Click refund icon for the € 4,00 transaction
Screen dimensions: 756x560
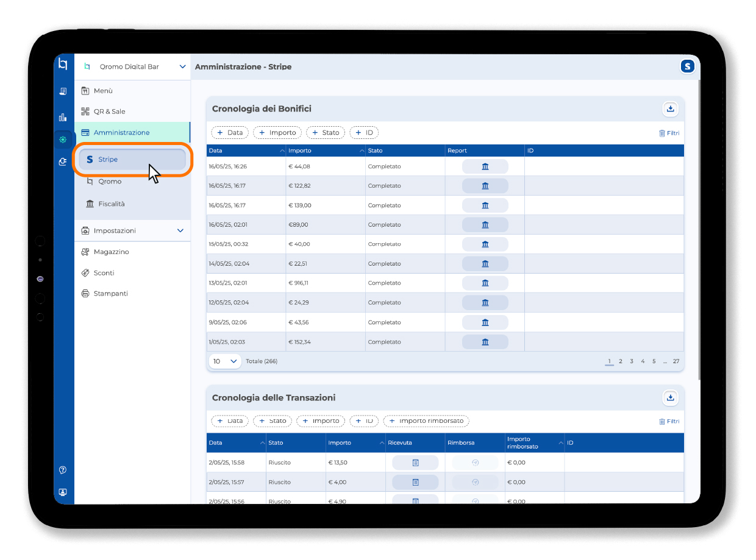pos(476,482)
